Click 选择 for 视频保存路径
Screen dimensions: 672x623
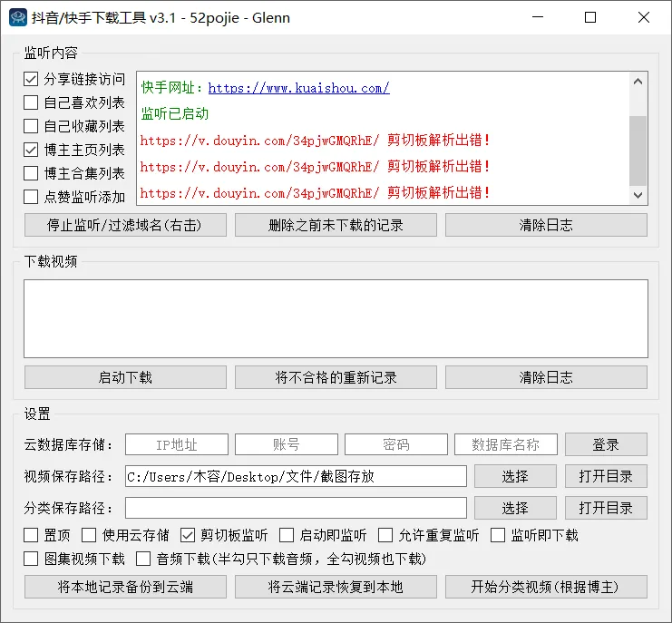(515, 476)
